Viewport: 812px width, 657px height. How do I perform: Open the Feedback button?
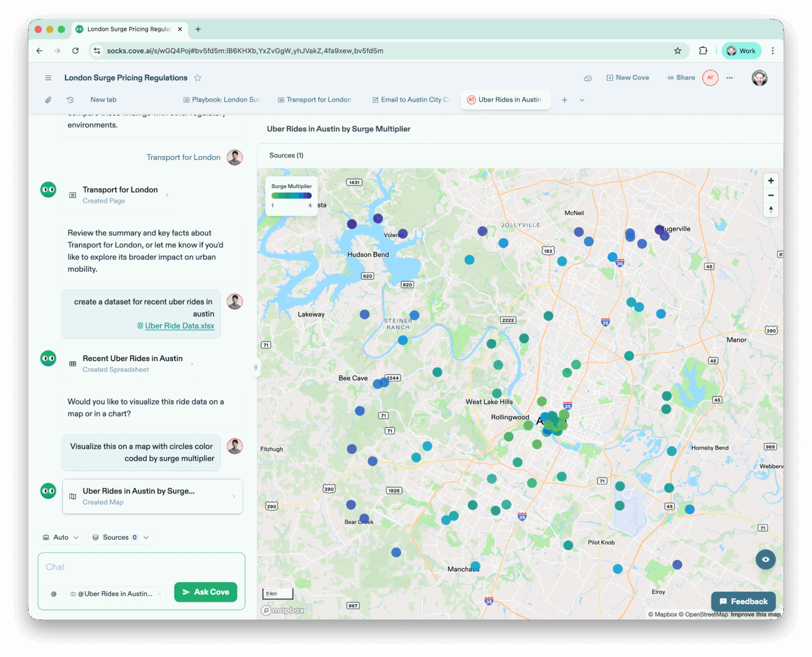pos(743,602)
